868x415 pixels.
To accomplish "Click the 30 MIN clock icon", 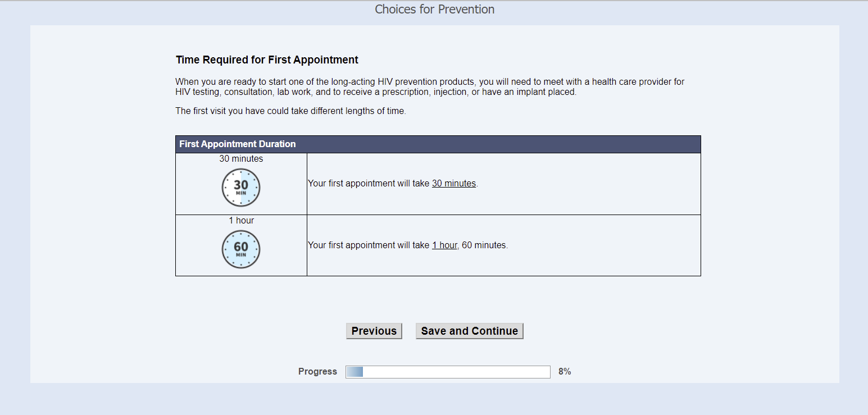I will (241, 188).
